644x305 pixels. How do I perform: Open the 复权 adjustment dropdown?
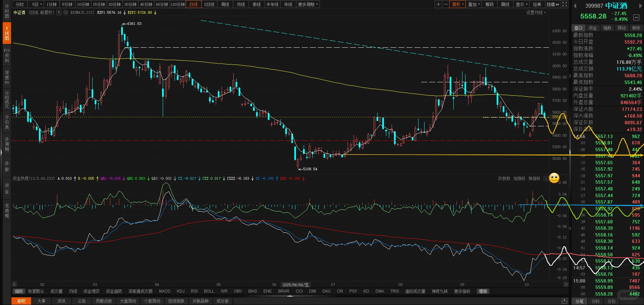(x=458, y=4)
